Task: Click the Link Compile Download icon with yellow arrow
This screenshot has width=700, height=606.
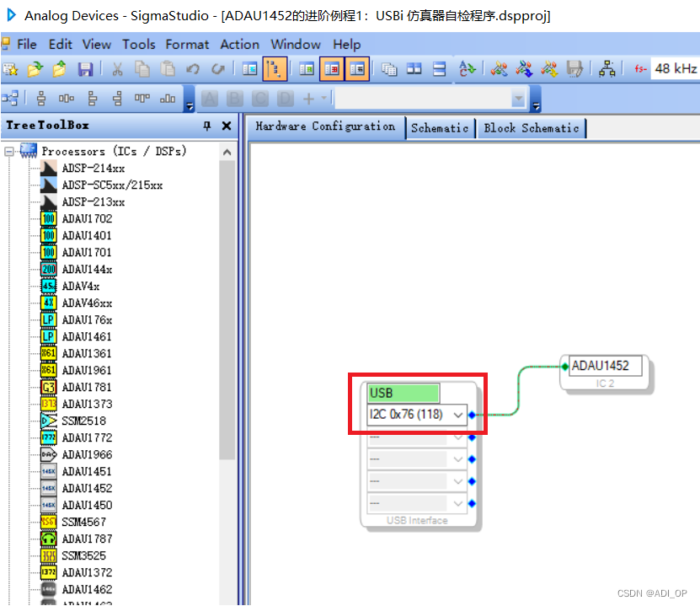Action: pos(549,69)
